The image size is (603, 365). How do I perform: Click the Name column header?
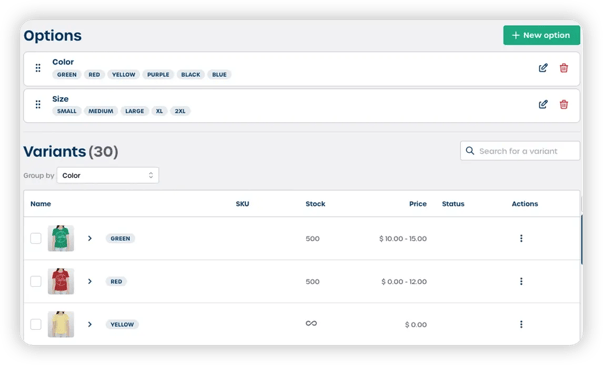click(x=41, y=204)
